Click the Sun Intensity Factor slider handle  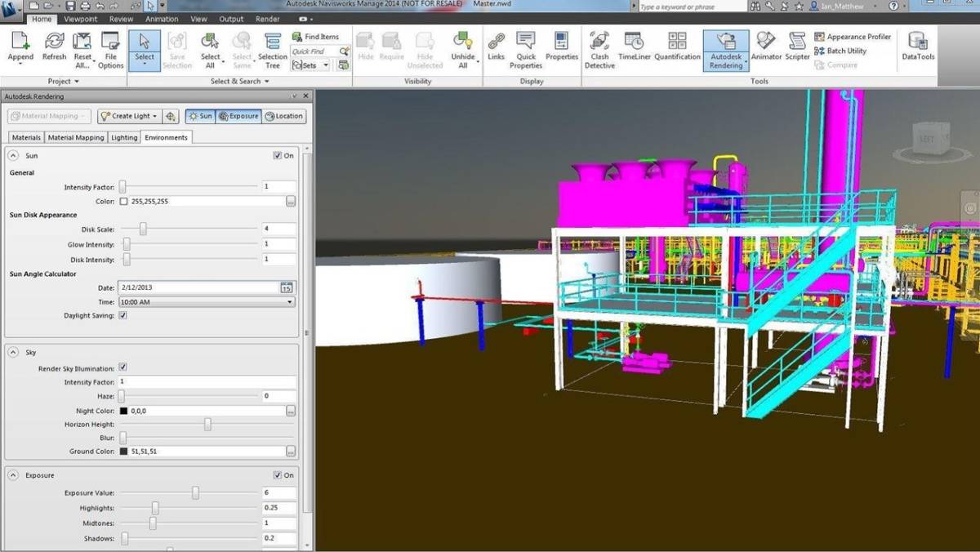122,187
